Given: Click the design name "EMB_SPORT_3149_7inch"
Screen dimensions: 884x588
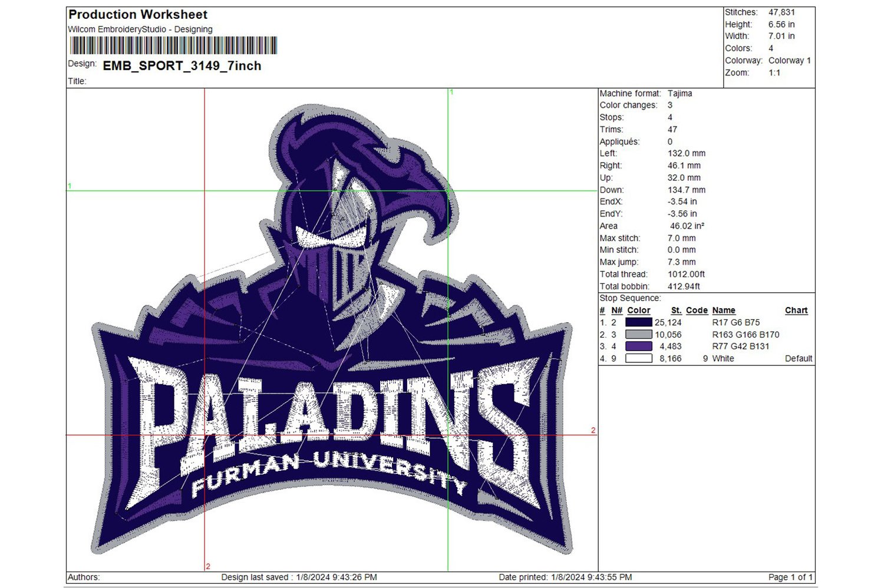Looking at the screenshot, I should 182,66.
